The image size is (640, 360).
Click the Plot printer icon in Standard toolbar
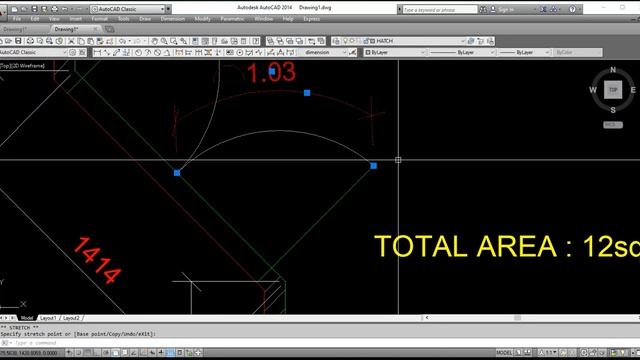point(30,41)
